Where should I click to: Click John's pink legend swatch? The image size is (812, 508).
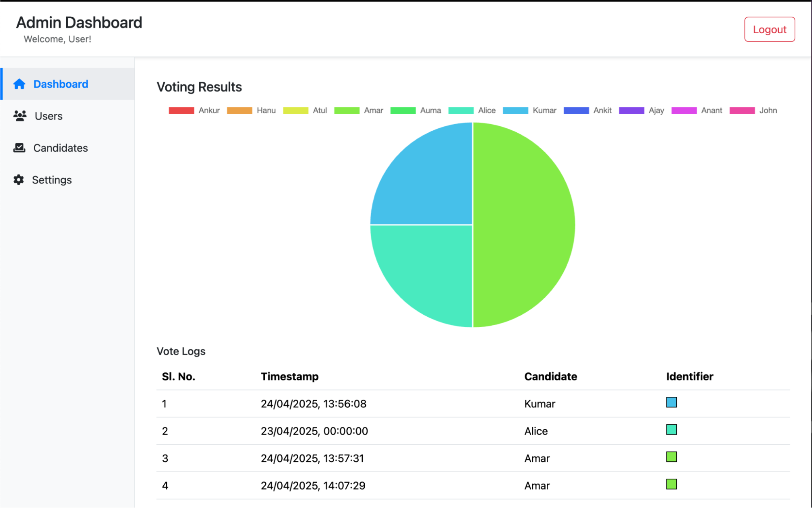click(x=742, y=110)
